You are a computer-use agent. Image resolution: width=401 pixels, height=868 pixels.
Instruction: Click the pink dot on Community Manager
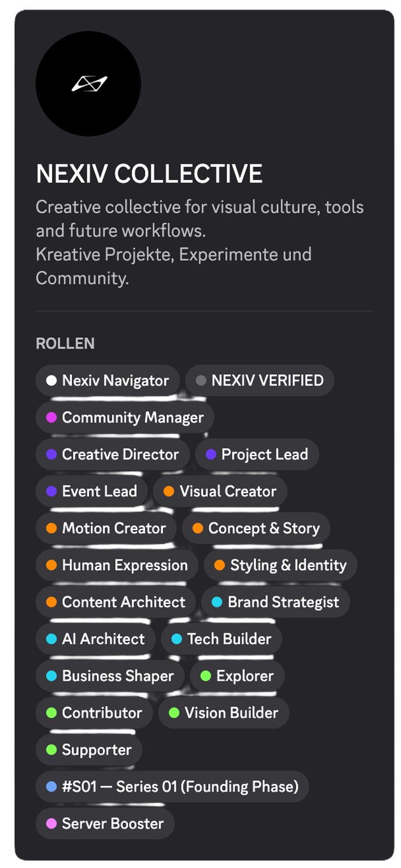pyautogui.click(x=52, y=417)
